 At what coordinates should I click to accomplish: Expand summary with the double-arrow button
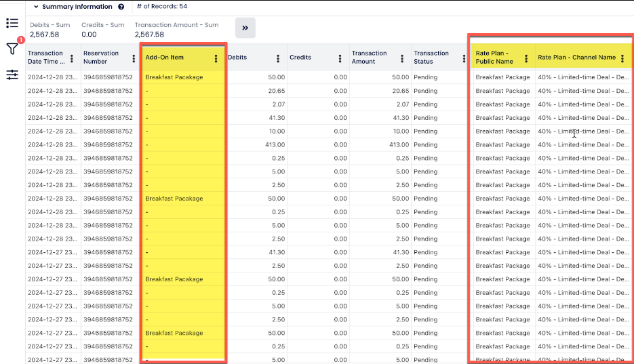(x=245, y=28)
